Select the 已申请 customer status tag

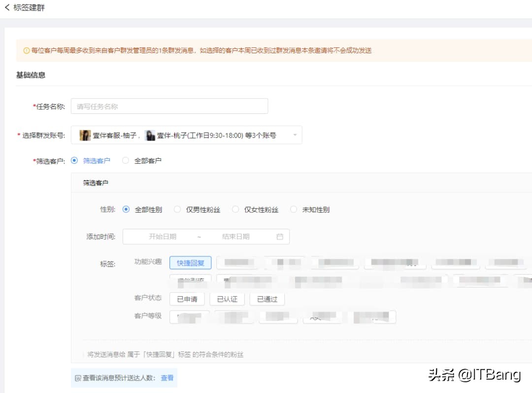pyautogui.click(x=187, y=299)
